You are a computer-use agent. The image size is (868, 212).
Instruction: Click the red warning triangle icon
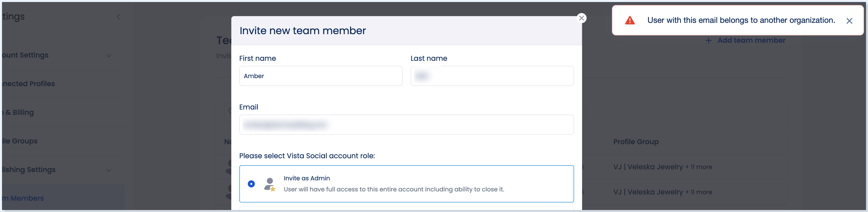click(x=629, y=20)
